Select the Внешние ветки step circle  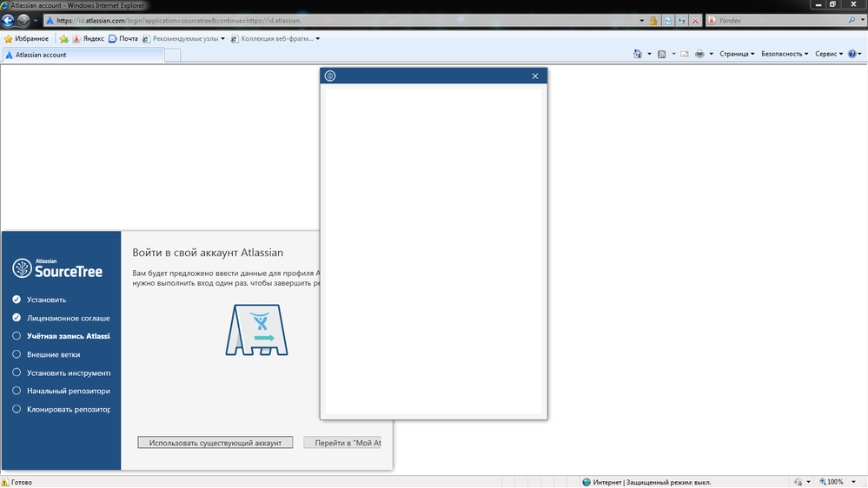17,354
